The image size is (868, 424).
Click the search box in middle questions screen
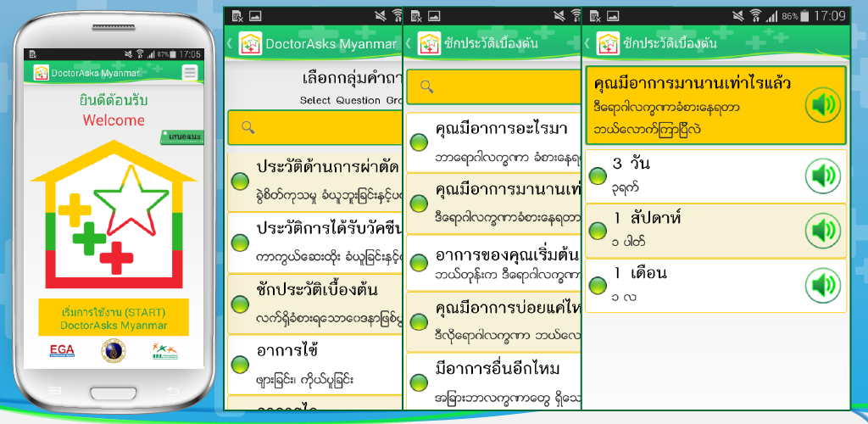[x=494, y=86]
